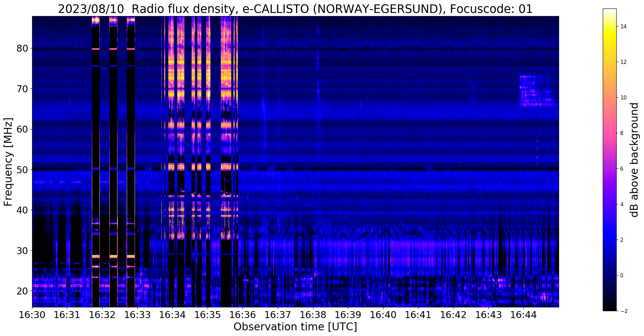Click the 'Frequency [MHz]' axis label
This screenshot has height=336, width=644.
(x=8, y=162)
